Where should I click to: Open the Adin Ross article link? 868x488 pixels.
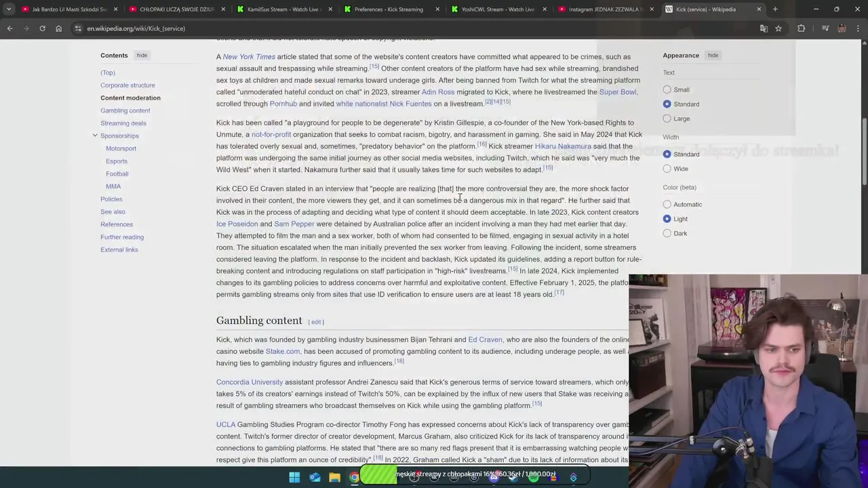(438, 91)
